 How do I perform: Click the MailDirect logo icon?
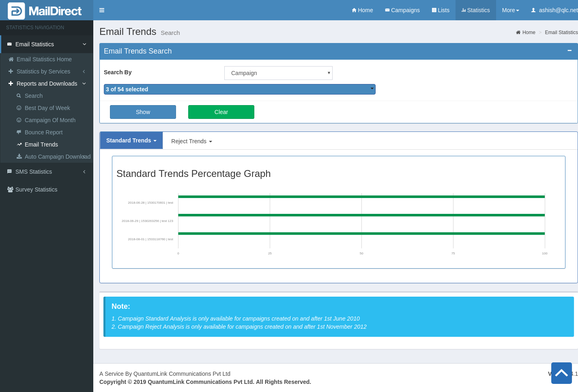(16, 11)
